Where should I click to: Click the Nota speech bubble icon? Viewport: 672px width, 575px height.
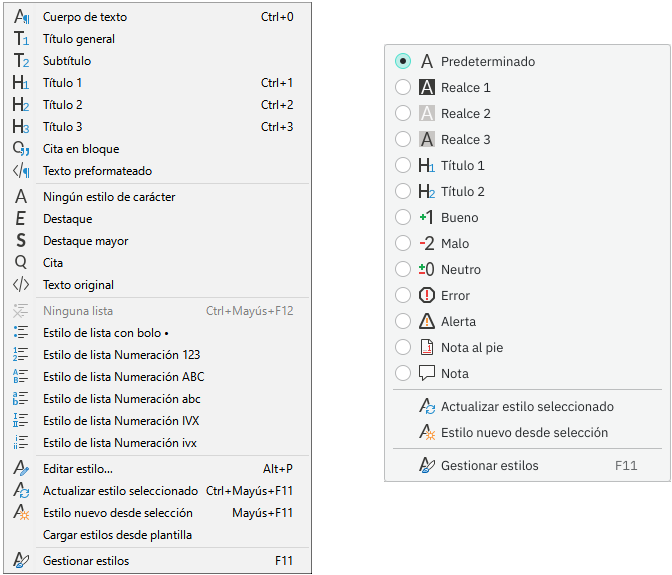pyautogui.click(x=426, y=374)
